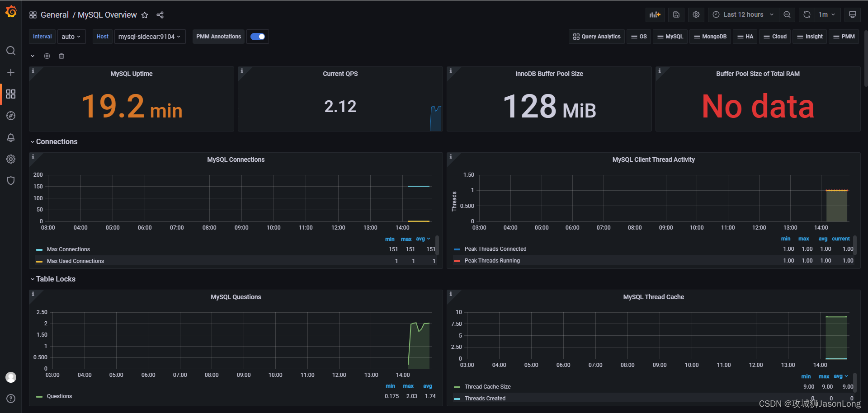Show info for MySQL Connections panel

[33, 156]
